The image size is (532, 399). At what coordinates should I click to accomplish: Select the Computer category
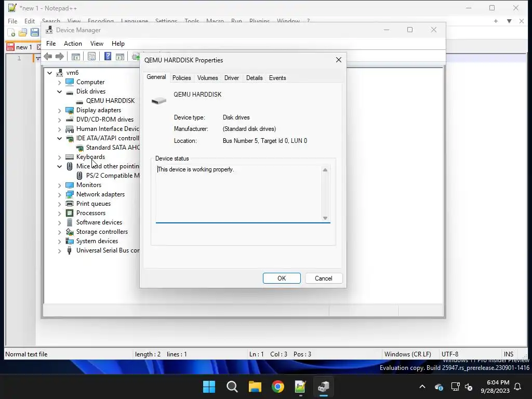tap(90, 82)
